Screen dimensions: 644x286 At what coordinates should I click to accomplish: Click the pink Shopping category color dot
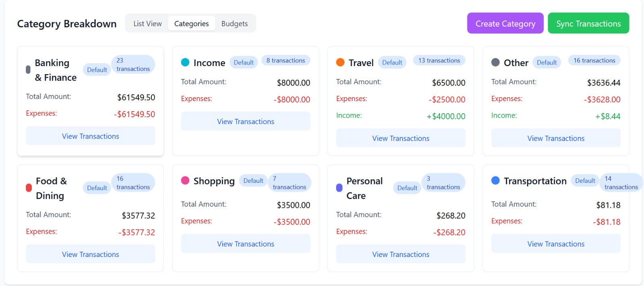185,180
